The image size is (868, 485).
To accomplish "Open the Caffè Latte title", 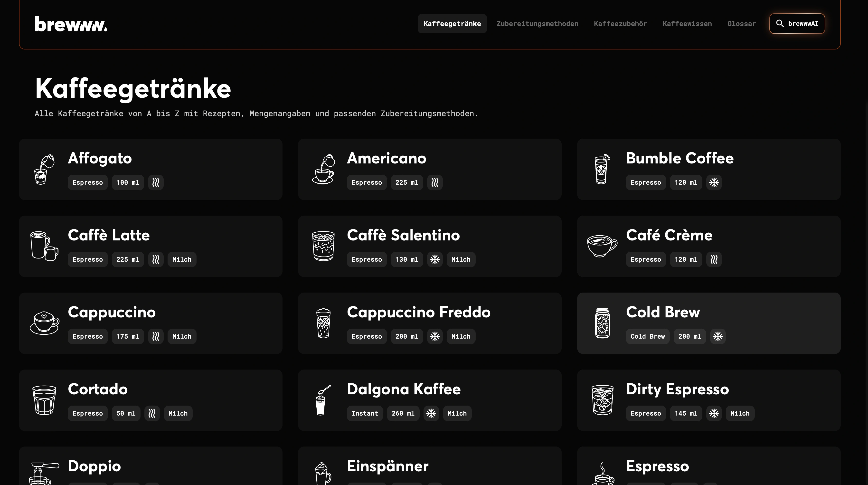I will click(x=109, y=235).
